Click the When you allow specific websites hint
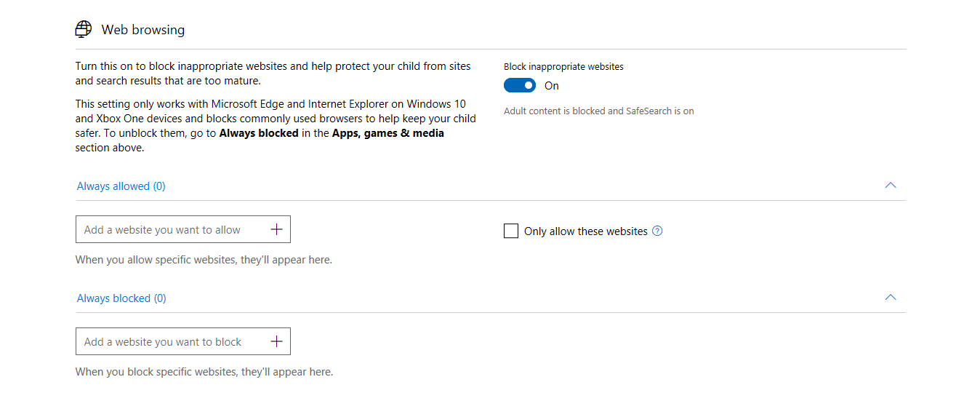 [x=204, y=260]
